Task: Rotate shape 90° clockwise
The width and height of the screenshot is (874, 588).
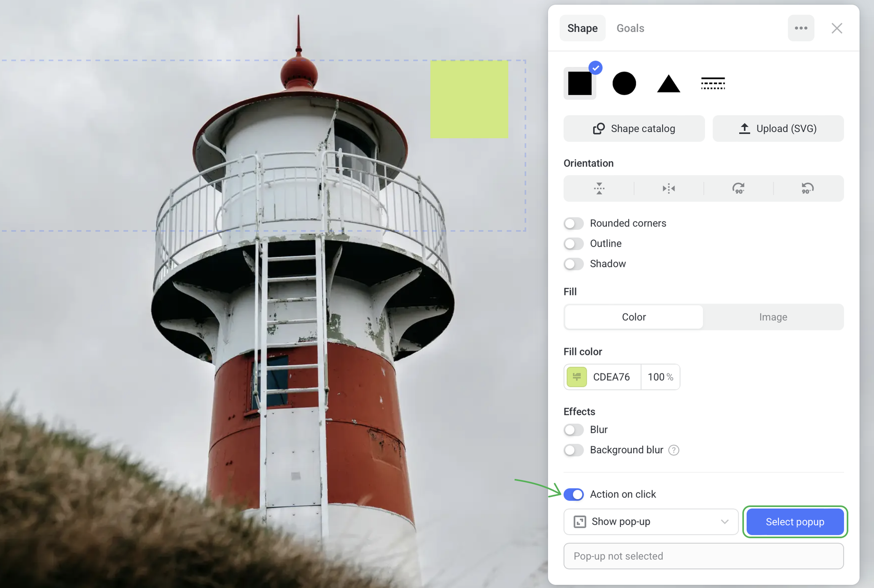Action: (738, 188)
